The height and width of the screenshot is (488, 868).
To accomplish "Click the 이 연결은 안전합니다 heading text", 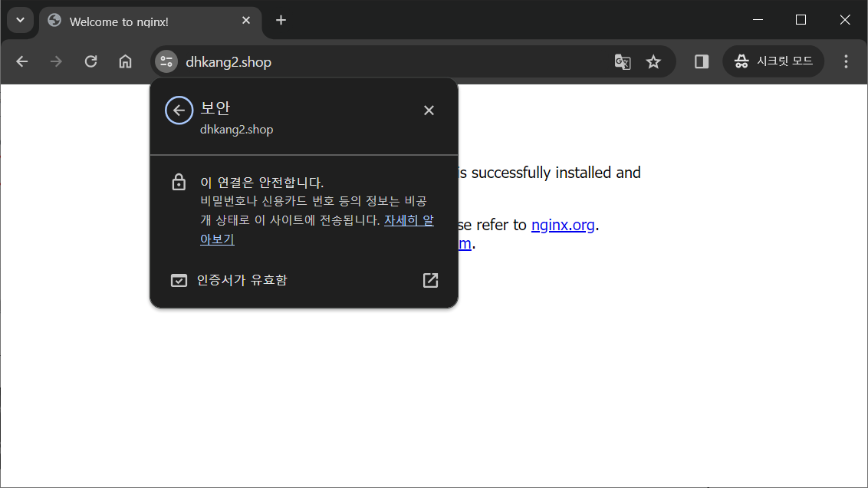I will pyautogui.click(x=261, y=183).
